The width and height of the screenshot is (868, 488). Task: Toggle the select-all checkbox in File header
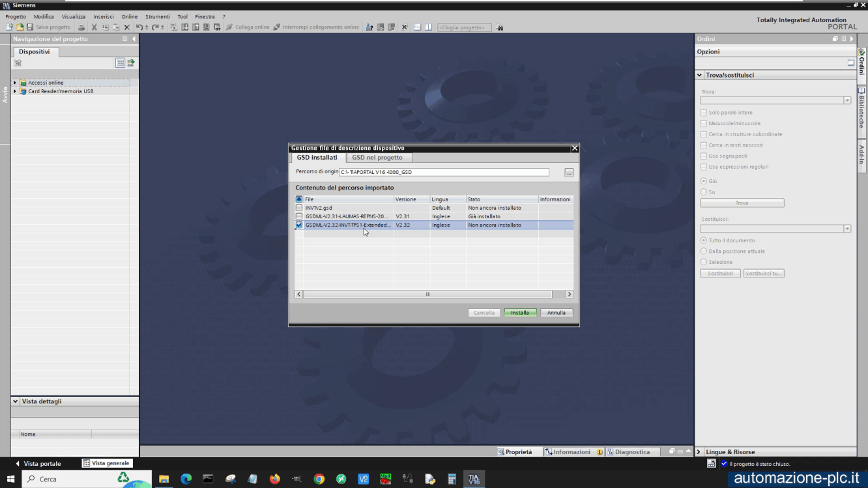[299, 199]
